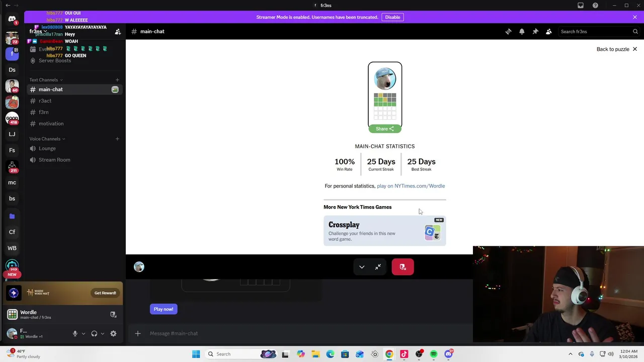Image resolution: width=644 pixels, height=362 pixels.
Task: Open Discord direct messages home
Action: click(12, 19)
